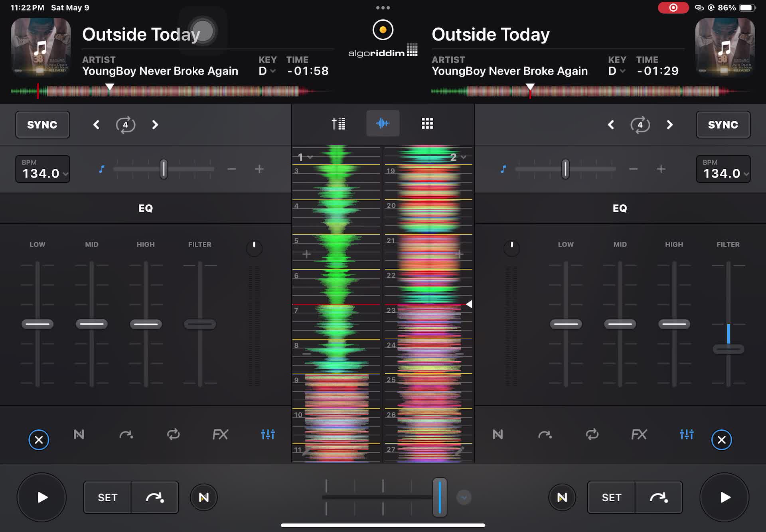Open the EQ sliders panel on right deck
Screen dimensions: 766x532
pyautogui.click(x=687, y=434)
